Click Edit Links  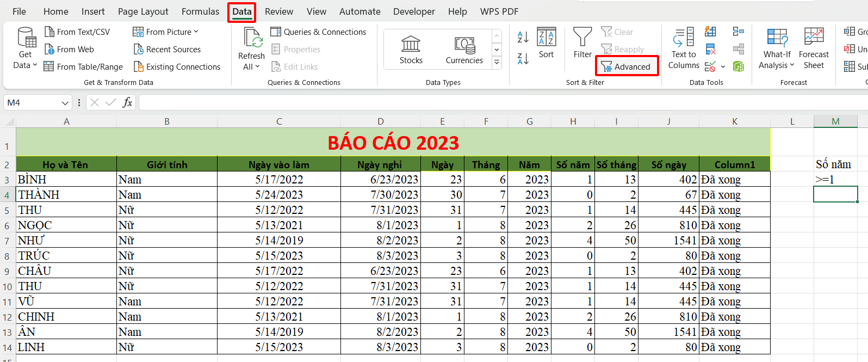pos(294,67)
